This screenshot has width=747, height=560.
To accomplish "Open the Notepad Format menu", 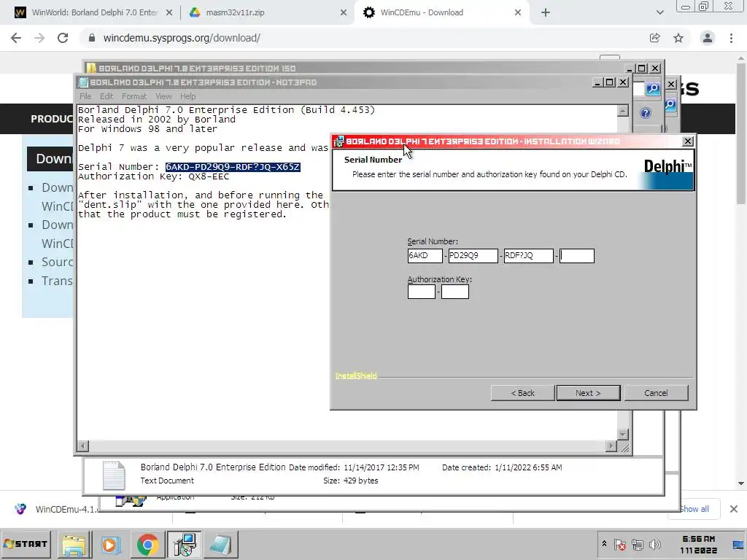I will tap(134, 96).
